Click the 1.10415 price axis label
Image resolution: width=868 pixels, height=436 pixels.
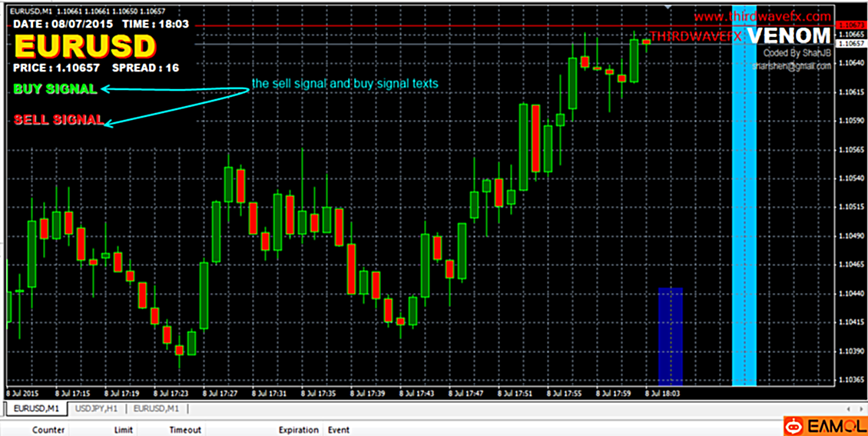click(x=850, y=322)
